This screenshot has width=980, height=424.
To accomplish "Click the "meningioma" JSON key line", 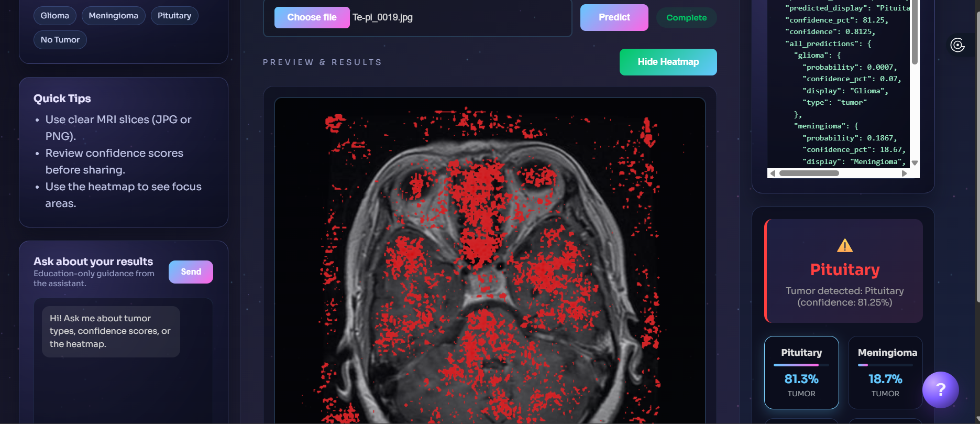I will point(826,126).
